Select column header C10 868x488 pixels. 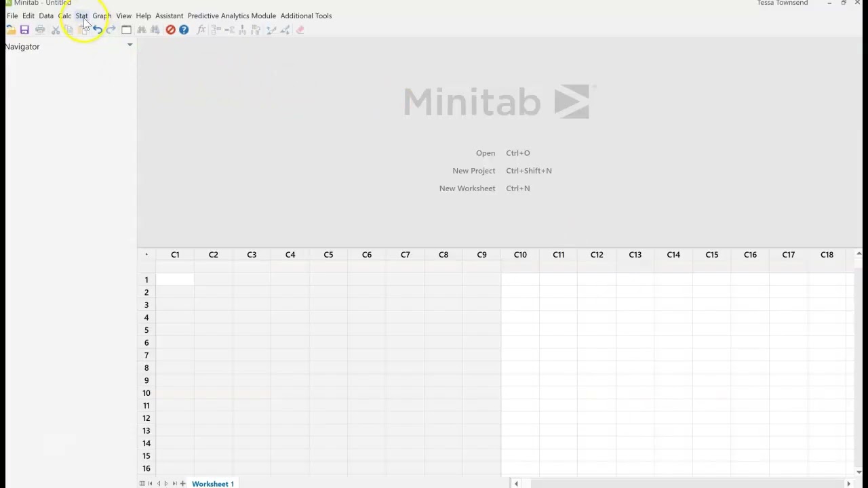(x=520, y=255)
